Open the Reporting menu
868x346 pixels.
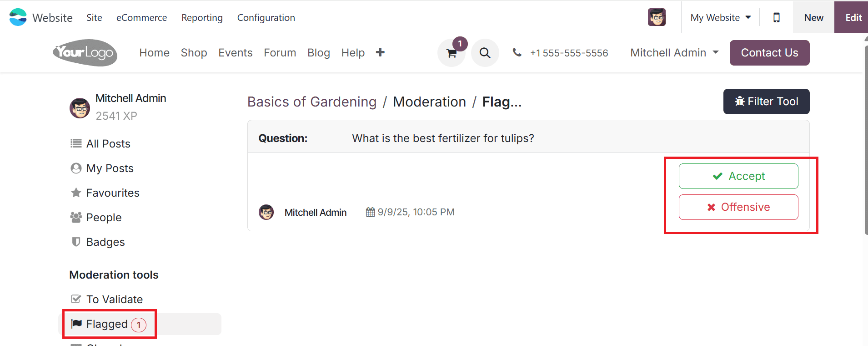(x=202, y=17)
